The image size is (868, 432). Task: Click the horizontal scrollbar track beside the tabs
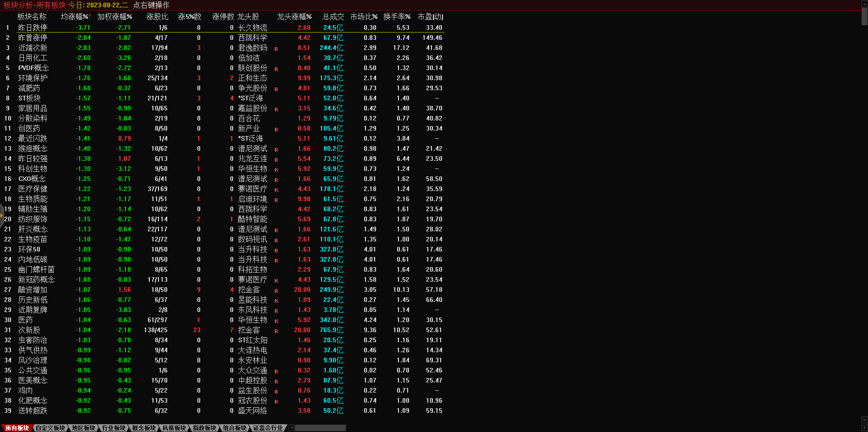[321, 428]
